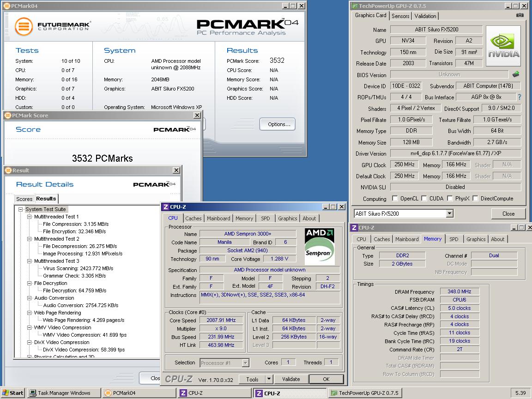The height and width of the screenshot is (399, 532).
Task: Switch to the Sensors tab in GPU-Z
Action: click(400, 16)
